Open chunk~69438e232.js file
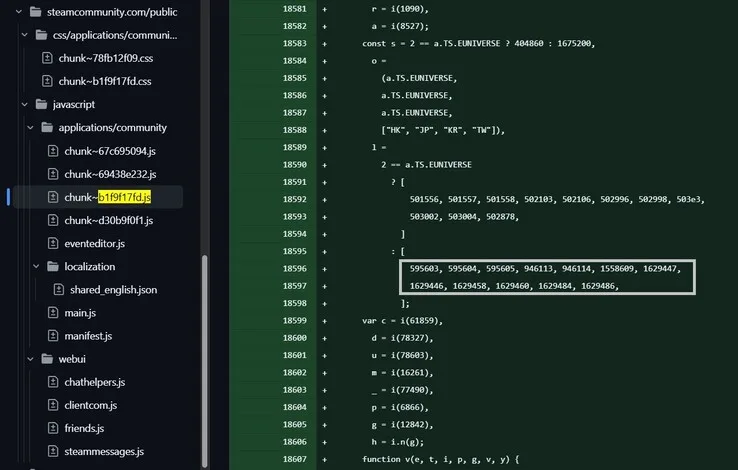This screenshot has width=738, height=470. click(x=110, y=175)
